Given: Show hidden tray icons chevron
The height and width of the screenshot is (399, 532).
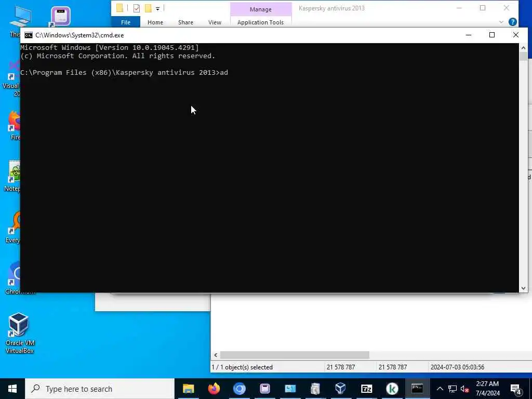Looking at the screenshot, I should (440, 389).
